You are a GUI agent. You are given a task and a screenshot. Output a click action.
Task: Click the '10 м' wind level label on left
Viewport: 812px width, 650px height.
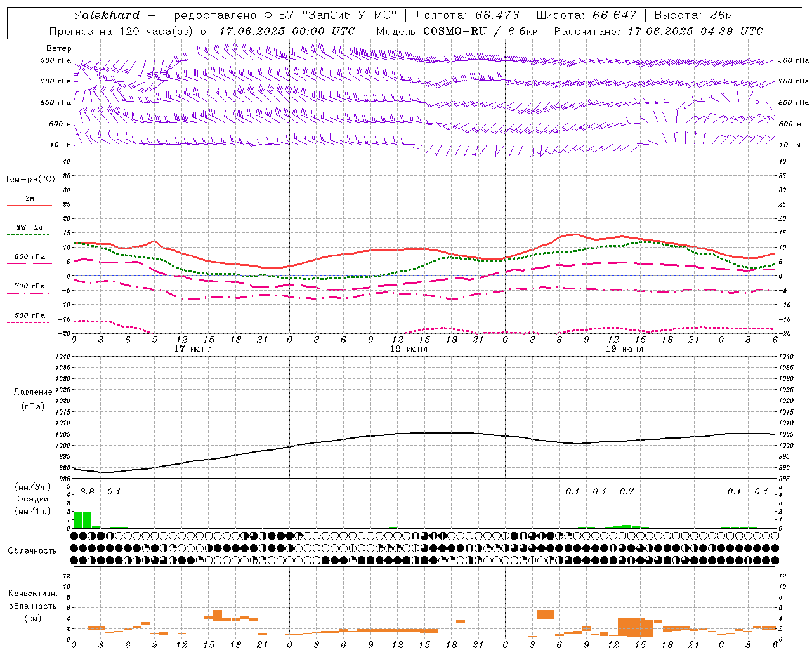click(x=61, y=145)
